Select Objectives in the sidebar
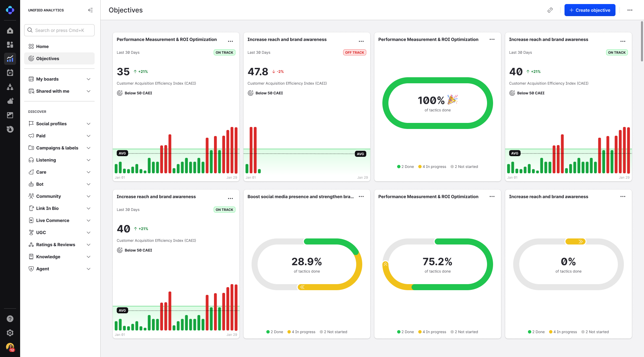The width and height of the screenshot is (644, 357). tap(47, 58)
